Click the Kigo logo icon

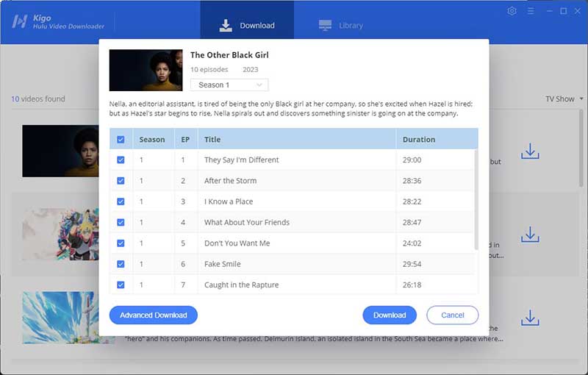pyautogui.click(x=19, y=21)
